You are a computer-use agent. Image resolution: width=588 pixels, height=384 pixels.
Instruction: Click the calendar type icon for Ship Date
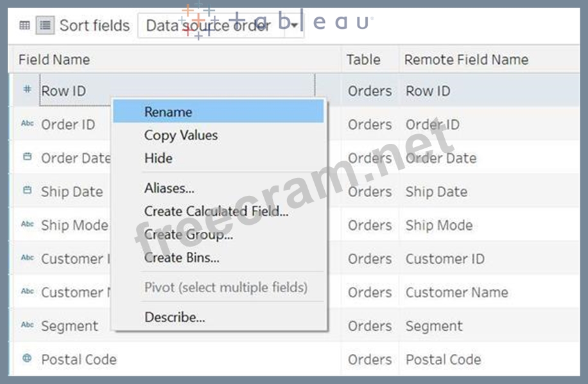tap(27, 191)
